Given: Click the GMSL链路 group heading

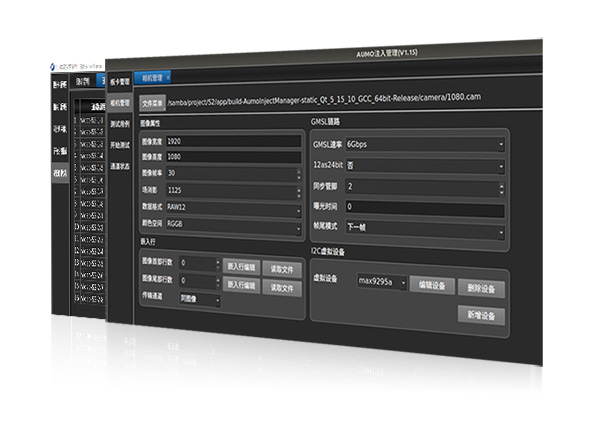Looking at the screenshot, I should [x=325, y=122].
